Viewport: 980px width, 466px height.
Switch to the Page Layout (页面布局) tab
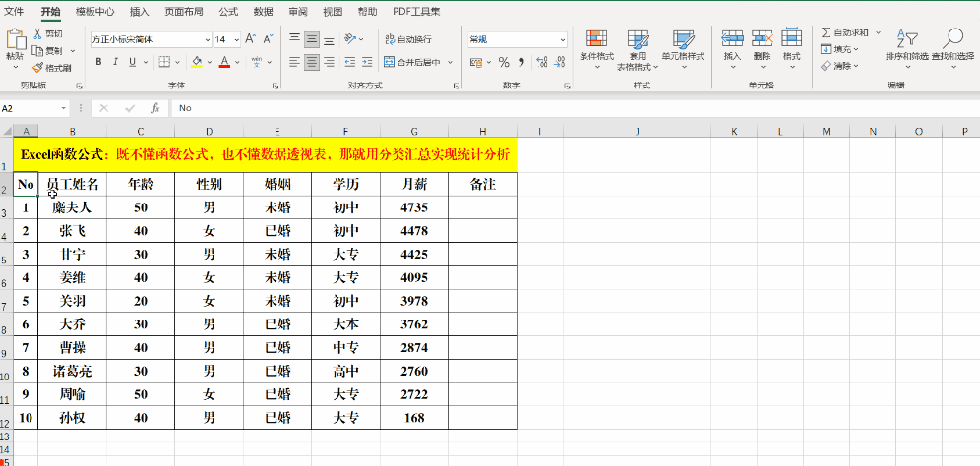184,11
